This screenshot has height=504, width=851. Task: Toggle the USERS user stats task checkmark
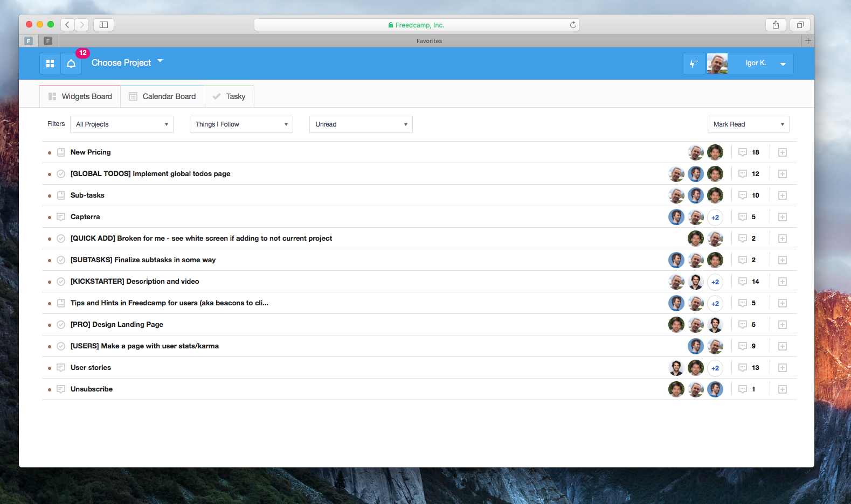[x=61, y=346]
